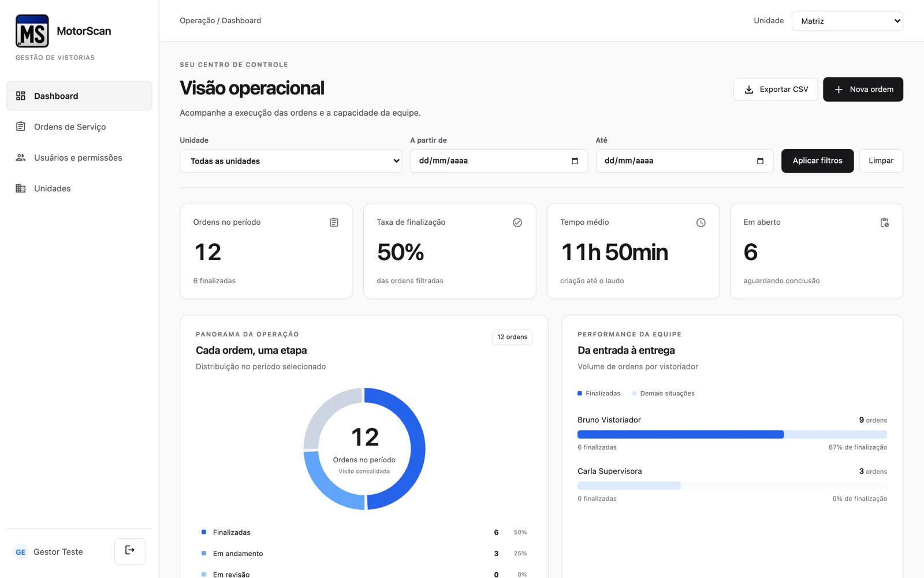Viewport: 924px width, 578px height.
Task: Click the MotorScan MS logo
Action: tap(32, 31)
